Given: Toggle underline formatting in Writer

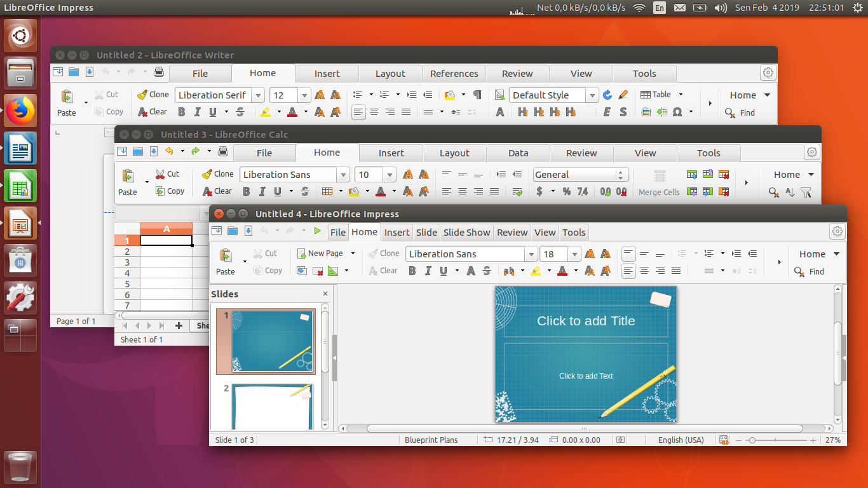Looking at the screenshot, I should (x=214, y=111).
